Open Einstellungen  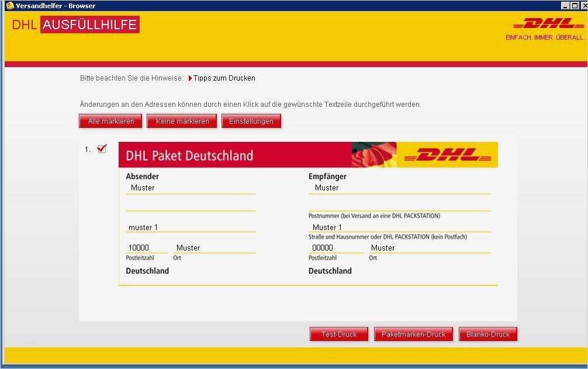[251, 121]
